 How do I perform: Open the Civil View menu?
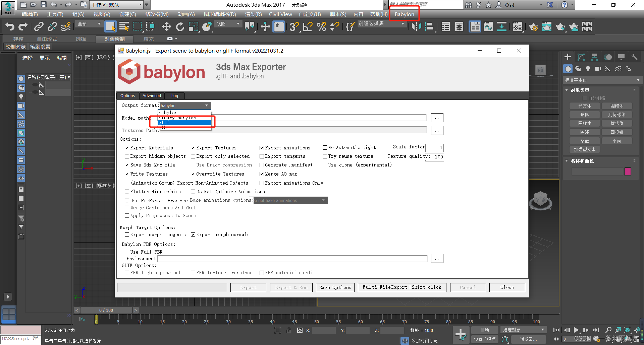[280, 14]
